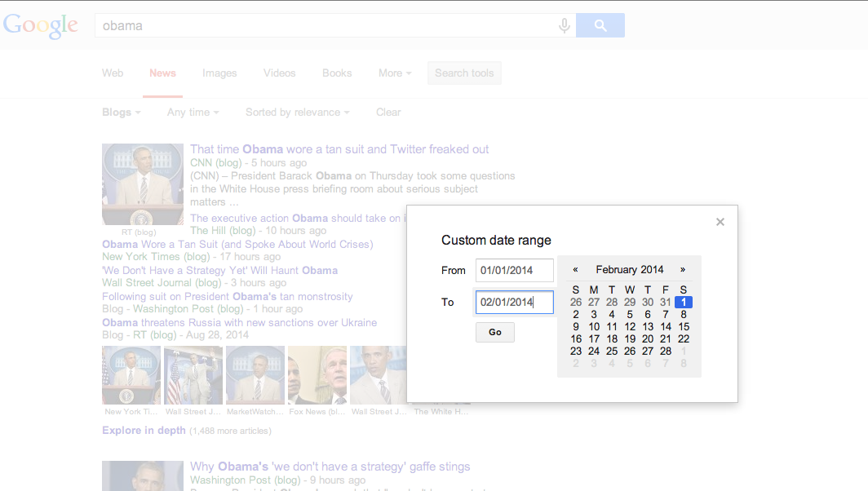Click 'CNN (blog) - 5 hours ago' text
The image size is (868, 491).
click(249, 163)
